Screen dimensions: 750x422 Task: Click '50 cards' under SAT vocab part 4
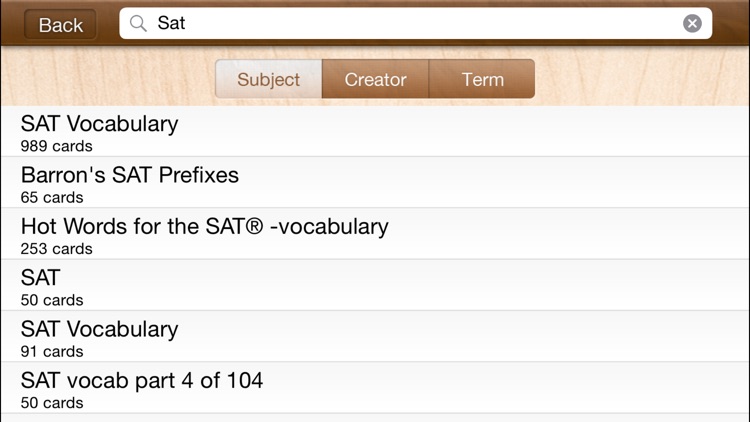coord(52,403)
